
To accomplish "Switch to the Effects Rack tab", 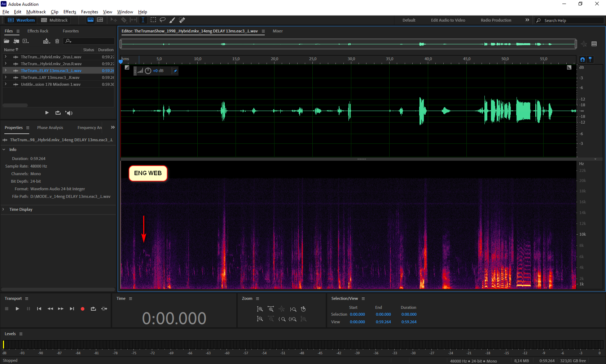I will [x=38, y=31].
